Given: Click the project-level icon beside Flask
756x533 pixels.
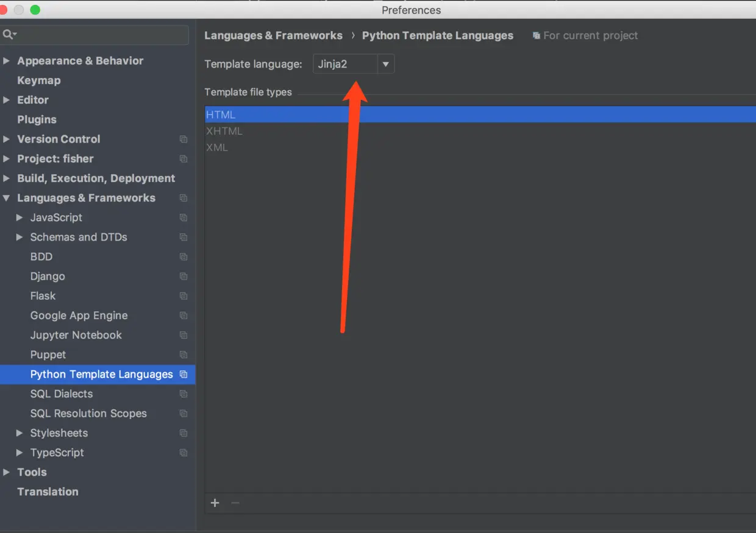Looking at the screenshot, I should [183, 296].
